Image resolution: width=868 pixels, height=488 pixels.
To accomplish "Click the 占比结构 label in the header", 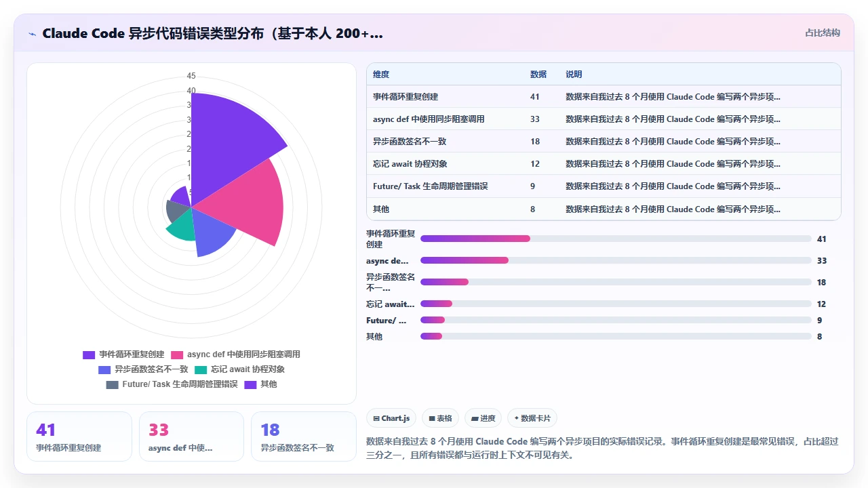I will tap(823, 33).
